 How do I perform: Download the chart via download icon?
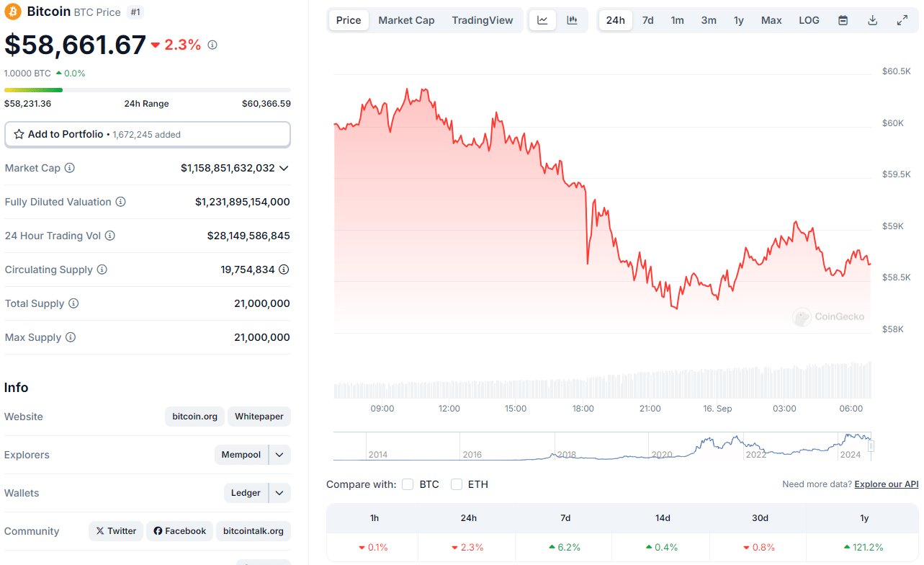tap(872, 19)
